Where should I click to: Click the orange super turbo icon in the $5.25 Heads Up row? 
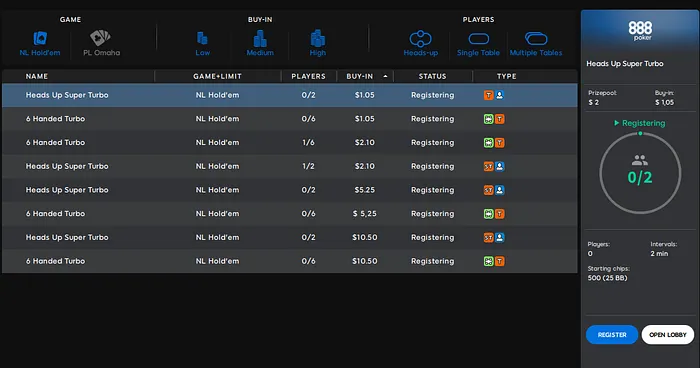pyautogui.click(x=488, y=190)
